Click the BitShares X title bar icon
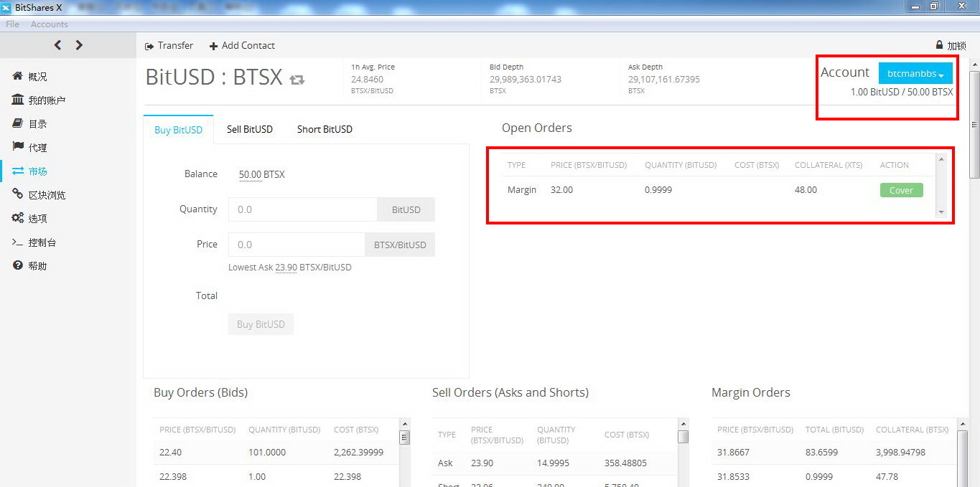The height and width of the screenshot is (487, 980). [x=6, y=7]
